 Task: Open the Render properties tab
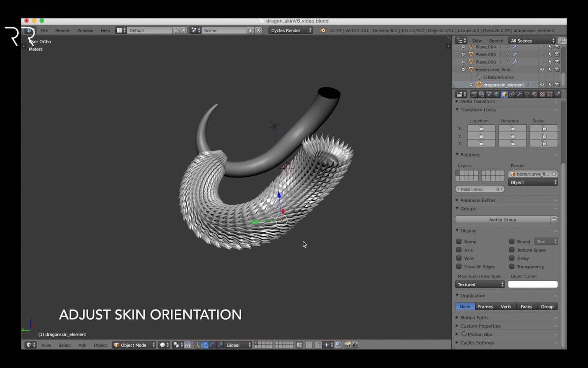point(474,94)
